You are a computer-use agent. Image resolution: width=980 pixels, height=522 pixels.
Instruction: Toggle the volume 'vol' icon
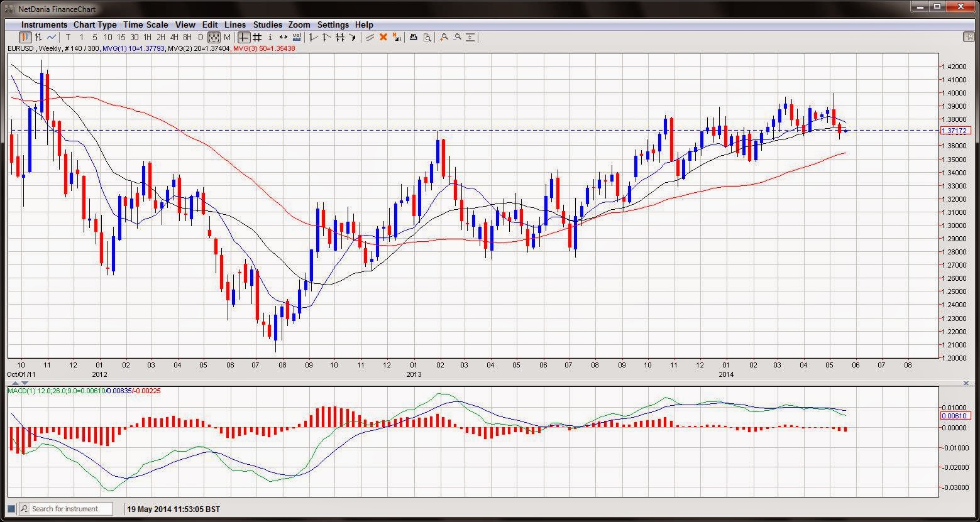click(x=297, y=37)
